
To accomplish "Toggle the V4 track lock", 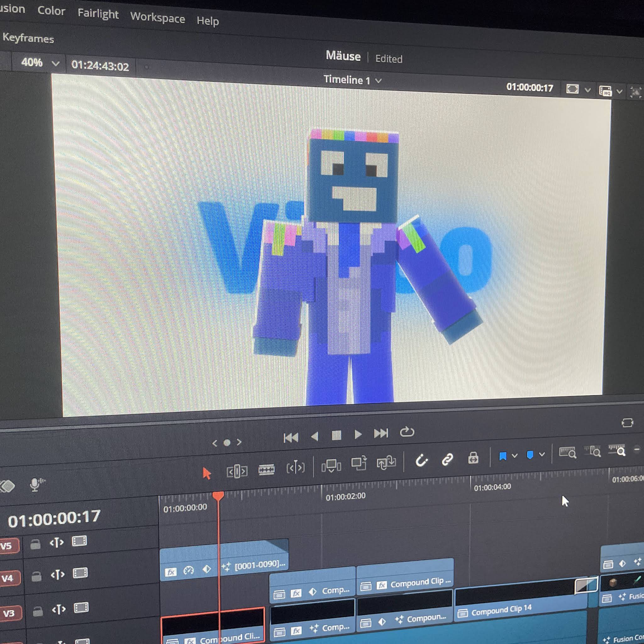I will (x=36, y=576).
